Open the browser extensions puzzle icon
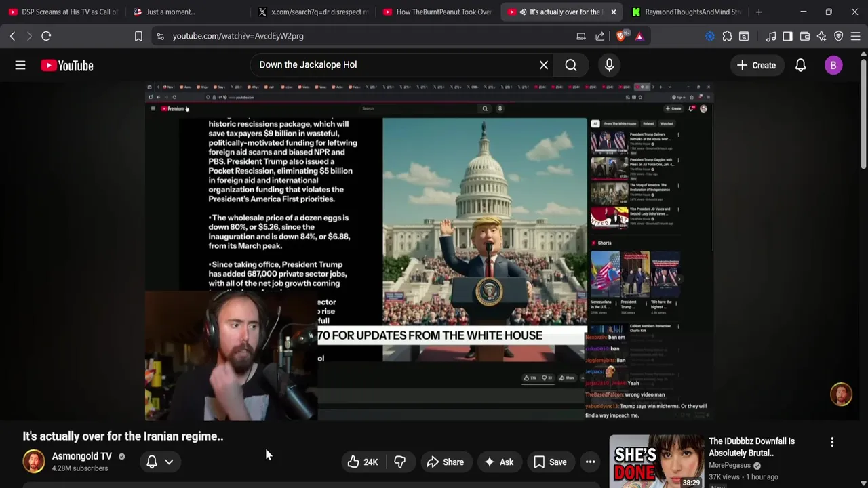Screen dimensions: 868x488 (x=727, y=36)
